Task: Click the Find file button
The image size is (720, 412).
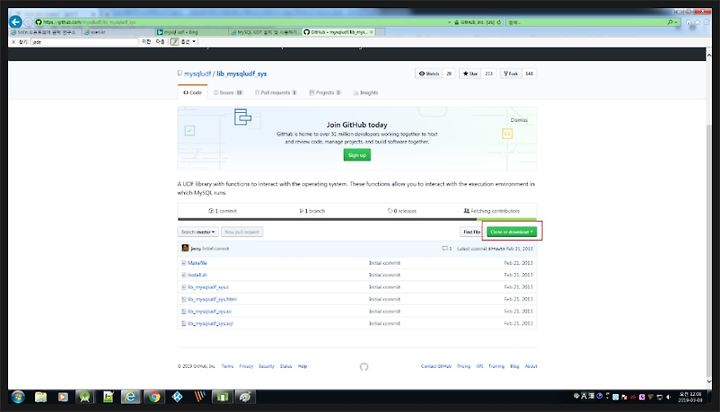Action: [472, 232]
